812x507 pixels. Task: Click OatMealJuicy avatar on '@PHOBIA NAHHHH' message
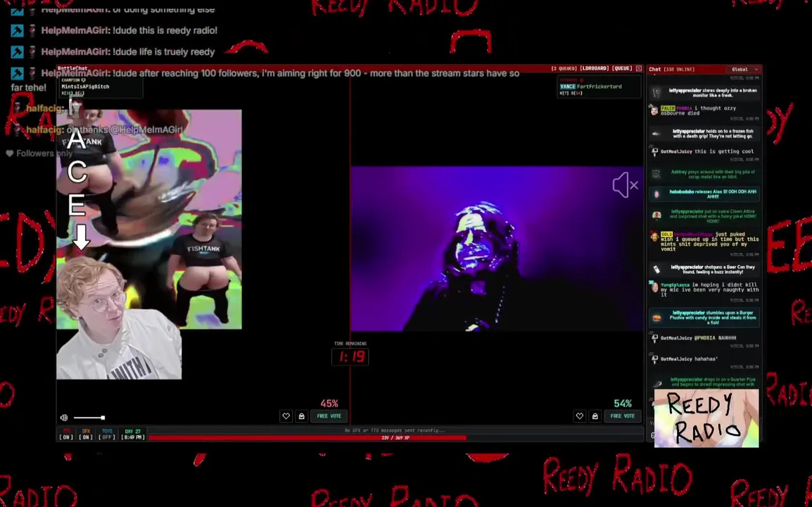click(654, 338)
